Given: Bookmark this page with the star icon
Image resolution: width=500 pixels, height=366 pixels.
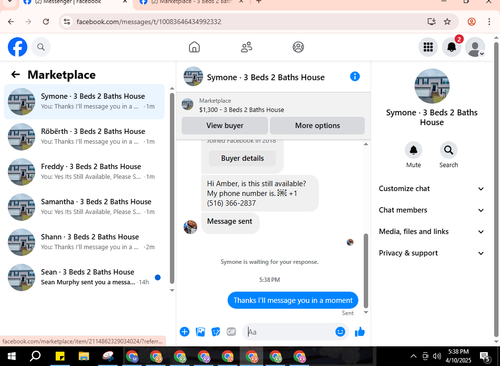Looking at the screenshot, I should click(447, 22).
